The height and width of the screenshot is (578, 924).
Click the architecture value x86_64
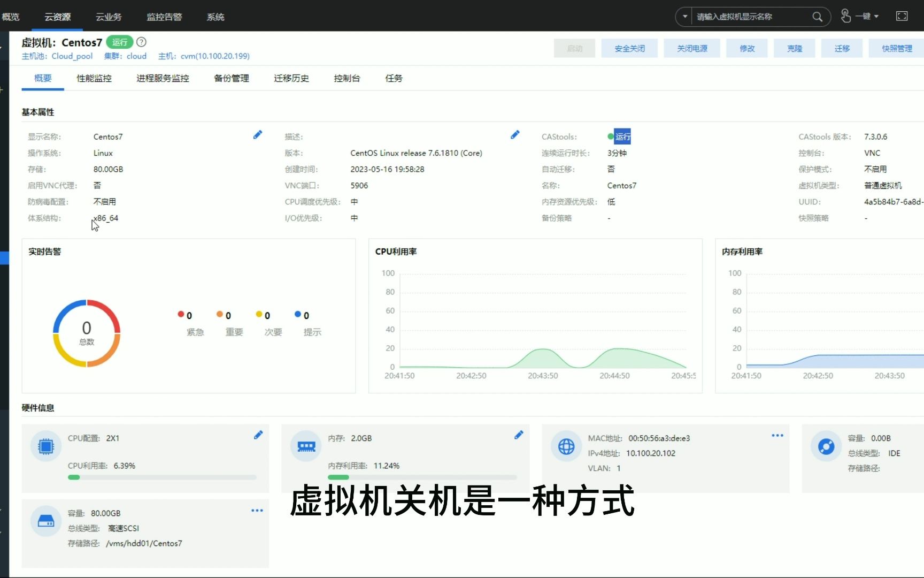106,218
